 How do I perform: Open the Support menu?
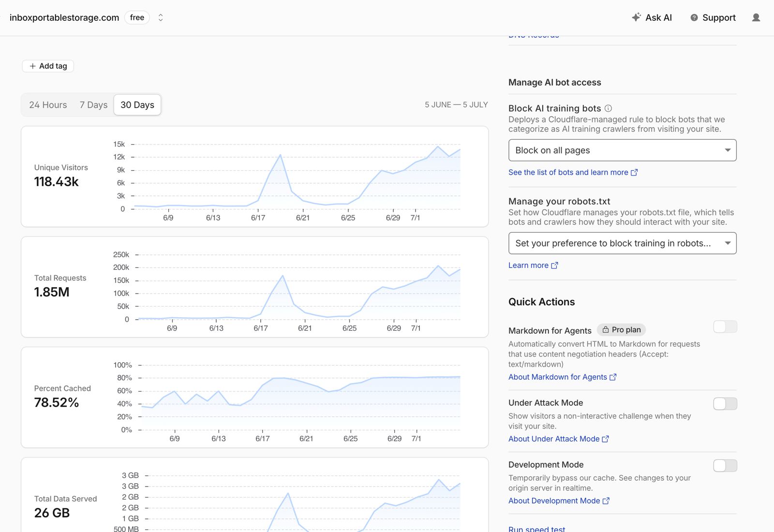tap(713, 18)
